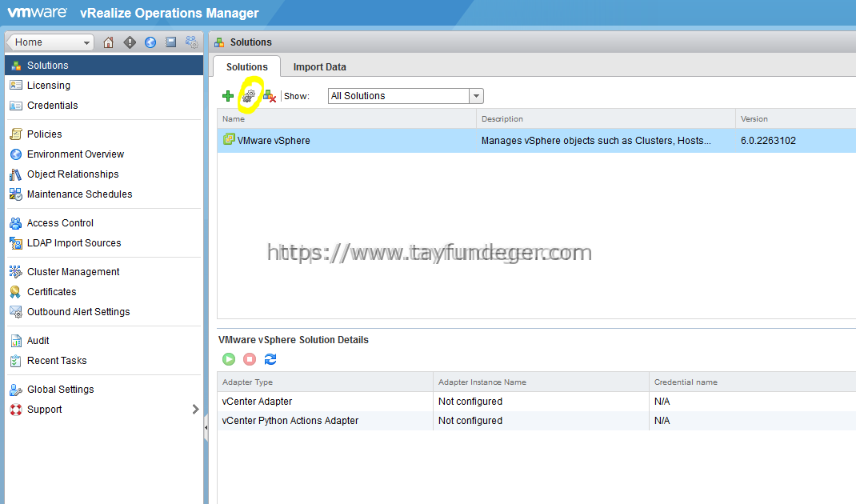Image resolution: width=856 pixels, height=504 pixels.
Task: Click the green plus Add solution icon
Action: tap(228, 96)
